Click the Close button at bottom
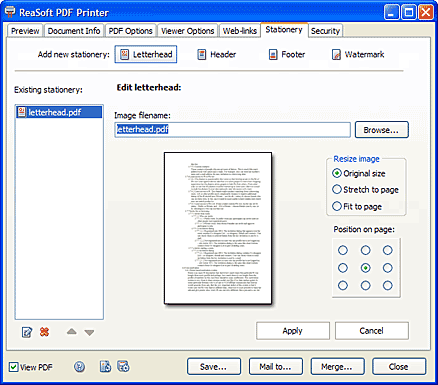The width and height of the screenshot is (438, 385). point(399,367)
